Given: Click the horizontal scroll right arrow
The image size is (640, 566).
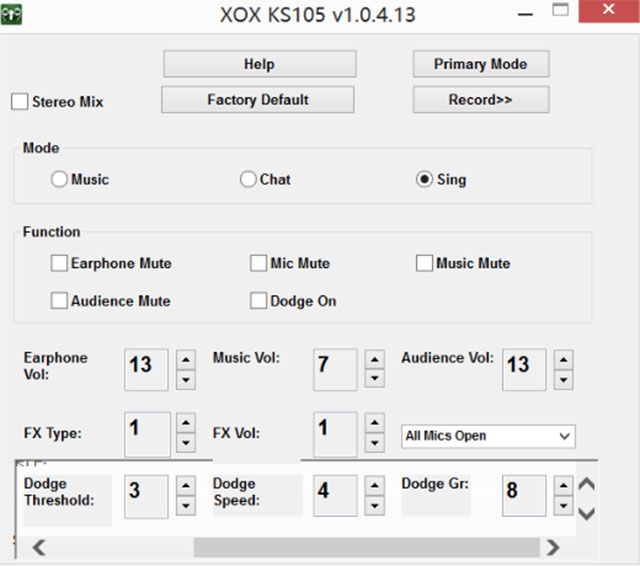Looking at the screenshot, I should [x=553, y=547].
